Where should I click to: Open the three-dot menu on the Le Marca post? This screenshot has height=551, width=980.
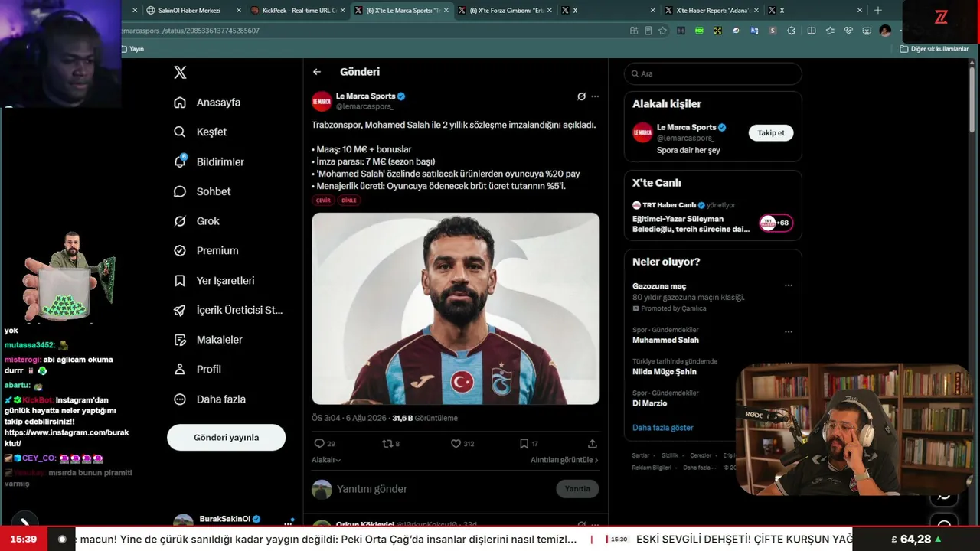click(x=595, y=96)
